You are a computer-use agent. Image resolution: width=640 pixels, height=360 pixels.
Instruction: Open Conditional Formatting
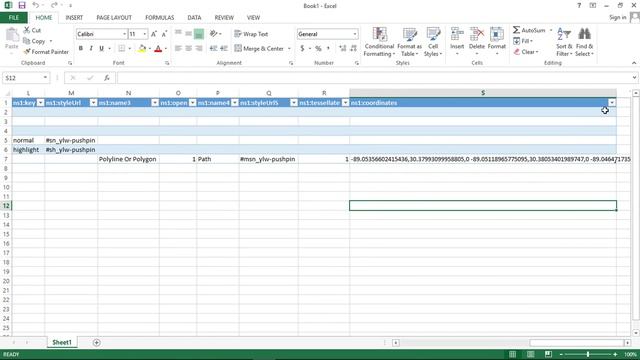click(x=379, y=42)
